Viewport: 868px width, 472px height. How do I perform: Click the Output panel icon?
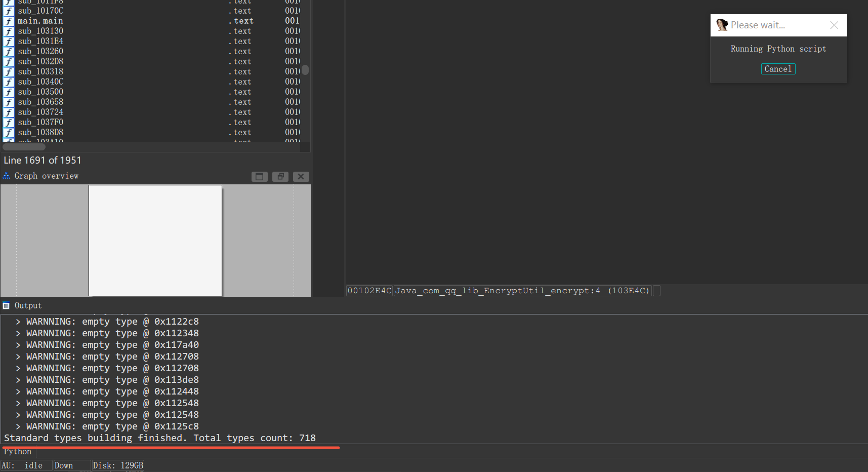tap(6, 305)
